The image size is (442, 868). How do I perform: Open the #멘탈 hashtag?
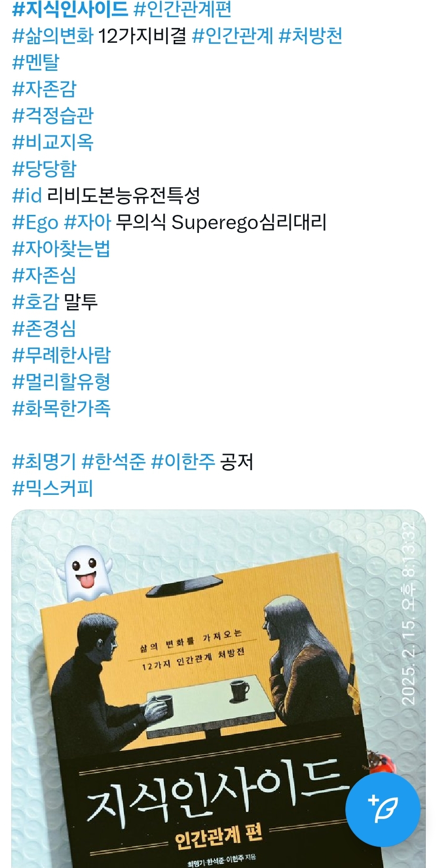(x=36, y=62)
